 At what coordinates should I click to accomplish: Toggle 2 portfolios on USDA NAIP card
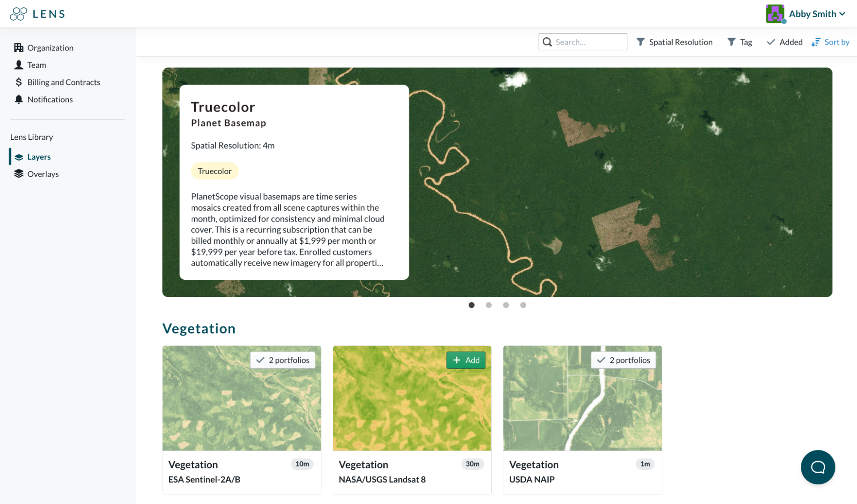[x=623, y=360]
